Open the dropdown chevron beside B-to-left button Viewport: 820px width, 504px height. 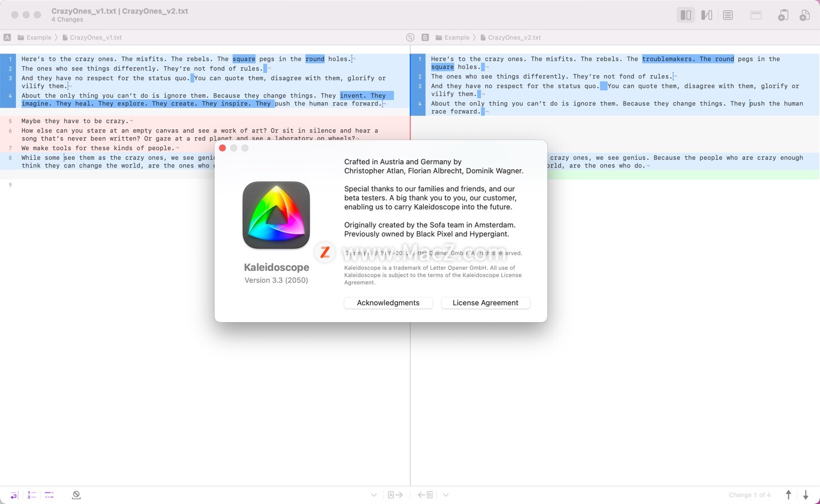click(x=446, y=495)
